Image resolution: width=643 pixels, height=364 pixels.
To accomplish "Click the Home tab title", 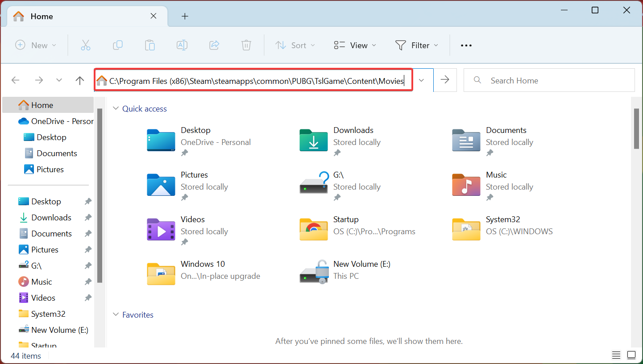I will (x=42, y=16).
